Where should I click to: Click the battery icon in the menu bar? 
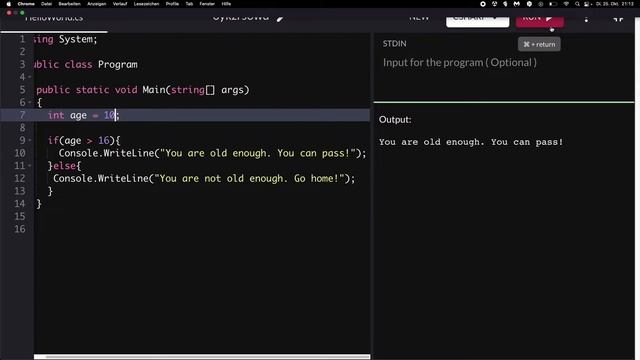point(553,4)
